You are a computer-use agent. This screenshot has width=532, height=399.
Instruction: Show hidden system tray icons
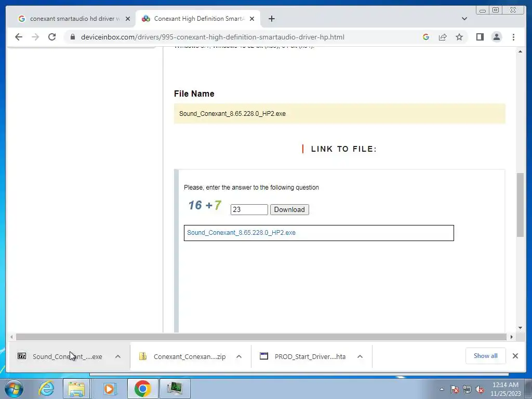pos(442,389)
